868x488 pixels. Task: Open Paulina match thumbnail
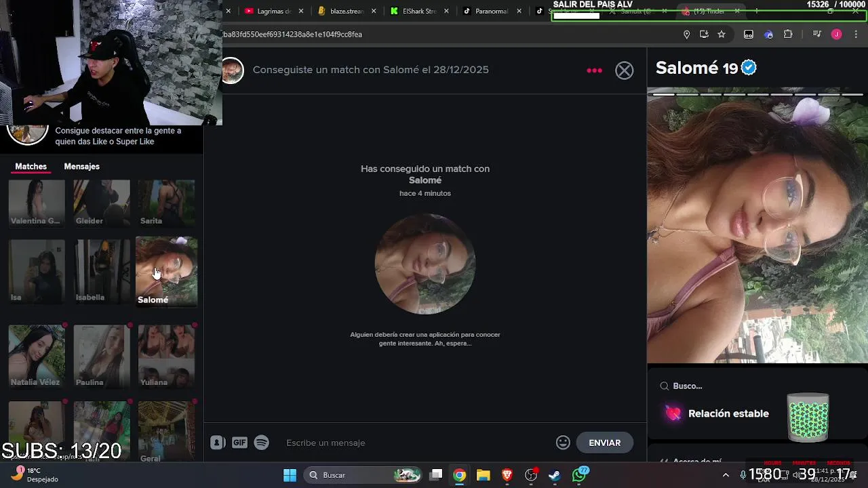click(102, 356)
